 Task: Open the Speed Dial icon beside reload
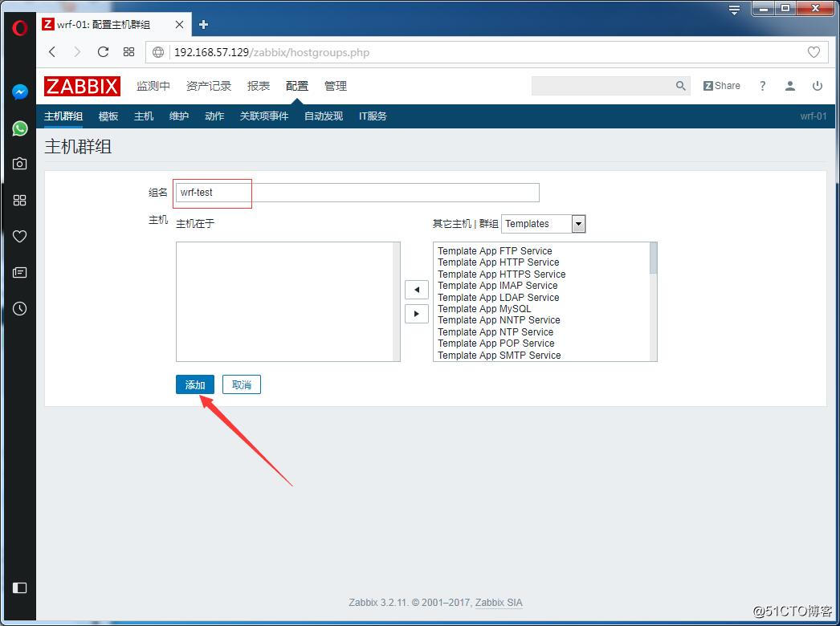tap(128, 52)
